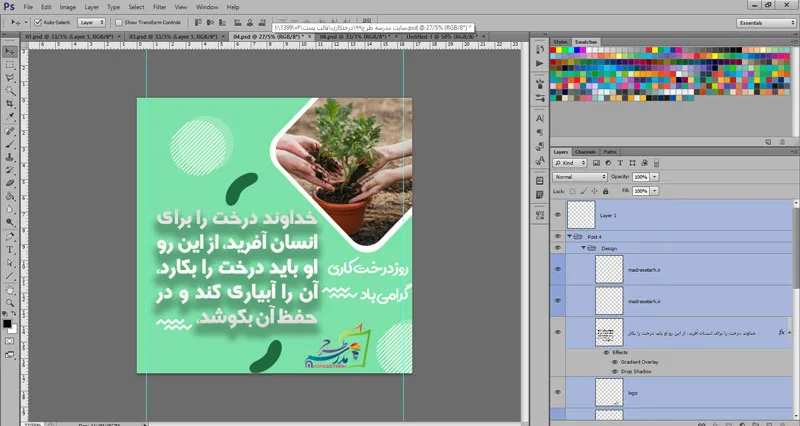Image resolution: width=800 pixels, height=426 pixels.
Task: Collapse the Post 4 group
Action: tap(569, 236)
